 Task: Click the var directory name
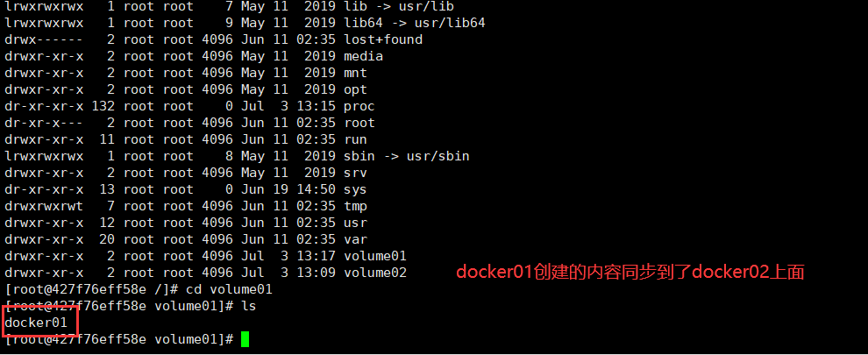coord(354,239)
